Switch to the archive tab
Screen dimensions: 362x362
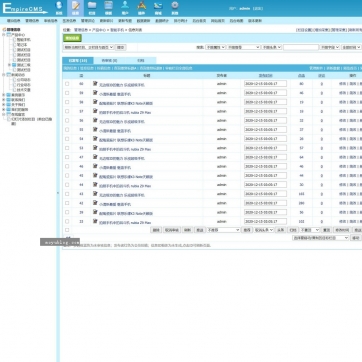tap(141, 61)
